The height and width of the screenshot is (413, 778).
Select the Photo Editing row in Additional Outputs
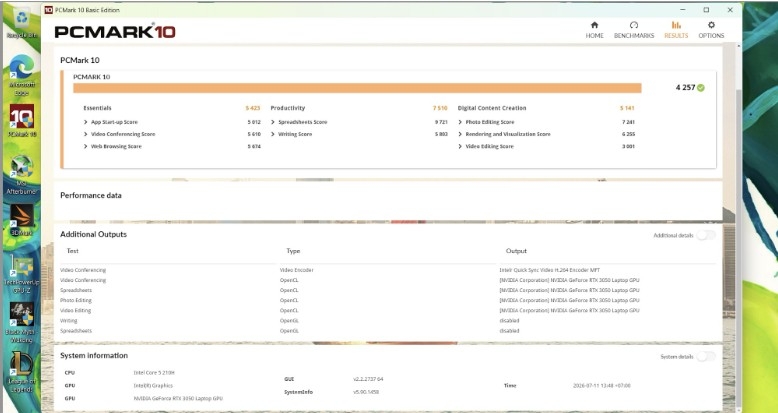388,300
